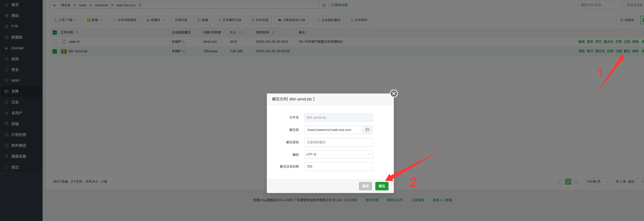Click the 解压密码 password field

point(338,142)
